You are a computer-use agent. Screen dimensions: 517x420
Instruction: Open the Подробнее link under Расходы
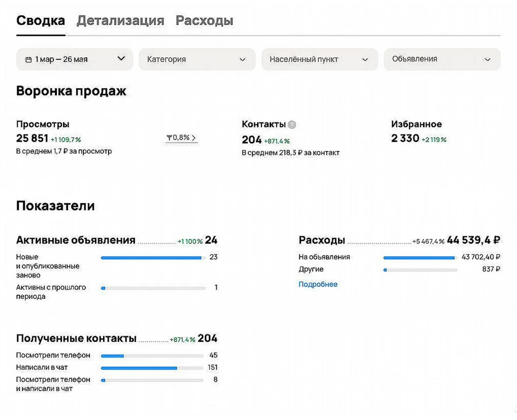point(318,284)
